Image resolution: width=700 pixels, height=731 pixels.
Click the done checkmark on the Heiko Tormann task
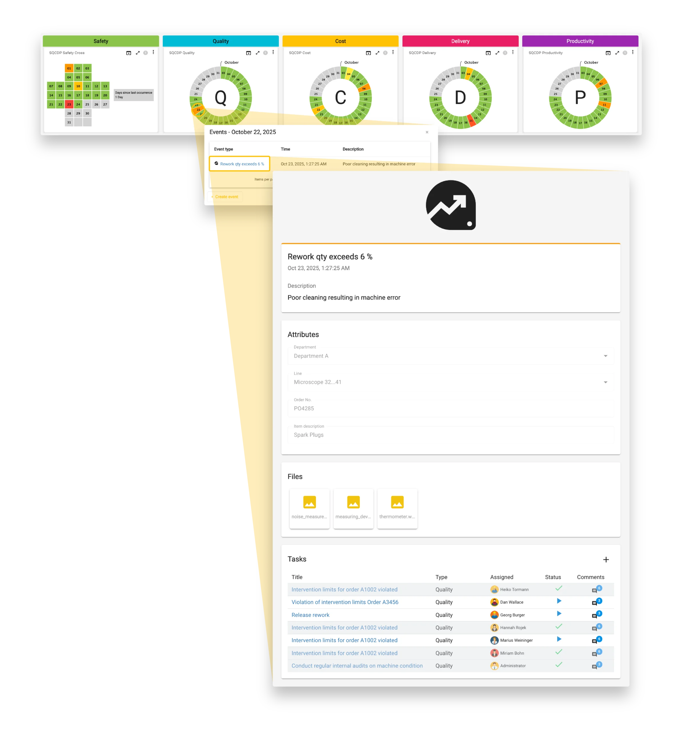tap(559, 589)
